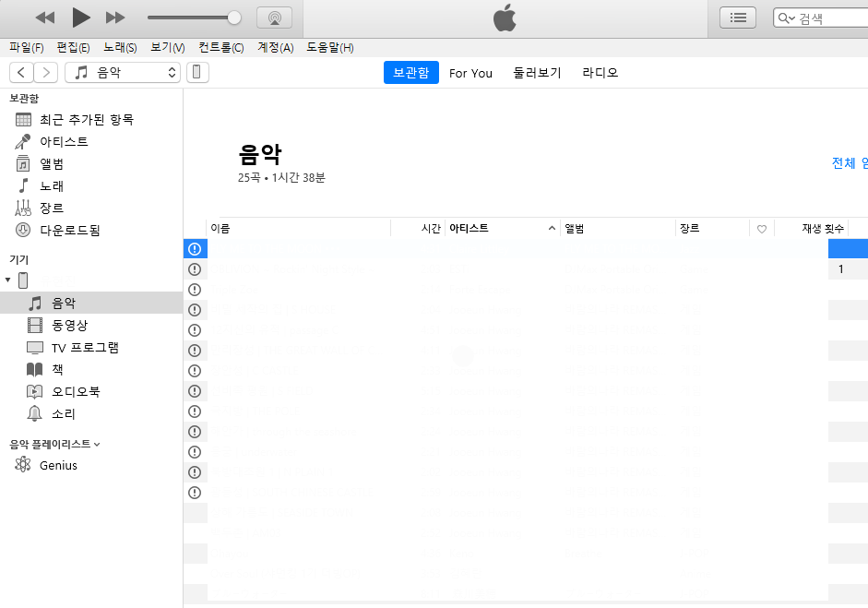Click the iPhone device button in toolbar
This screenshot has height=608, width=868.
tap(197, 73)
